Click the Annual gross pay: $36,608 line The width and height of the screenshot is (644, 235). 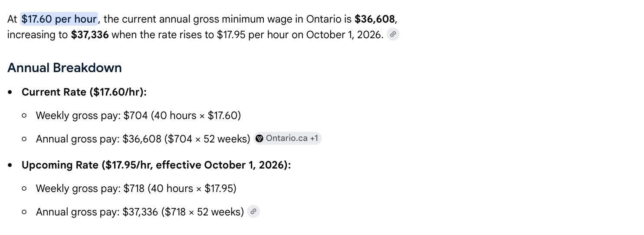pyautogui.click(x=143, y=139)
